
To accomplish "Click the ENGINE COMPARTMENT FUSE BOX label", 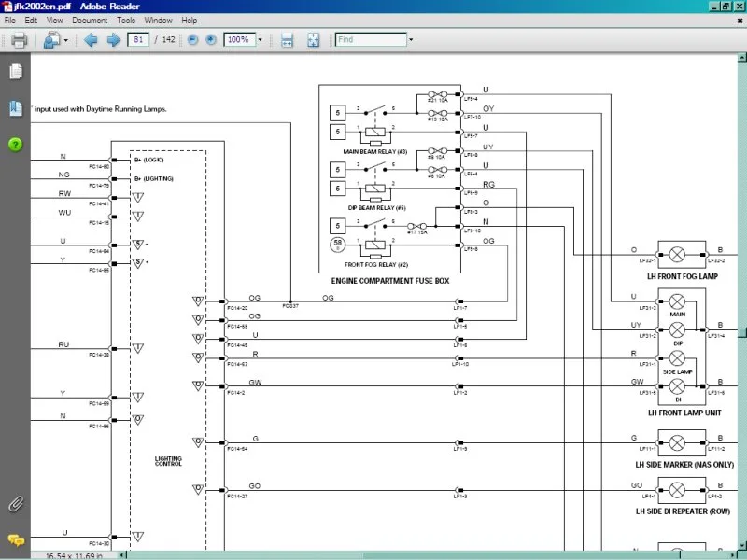I will [390, 281].
